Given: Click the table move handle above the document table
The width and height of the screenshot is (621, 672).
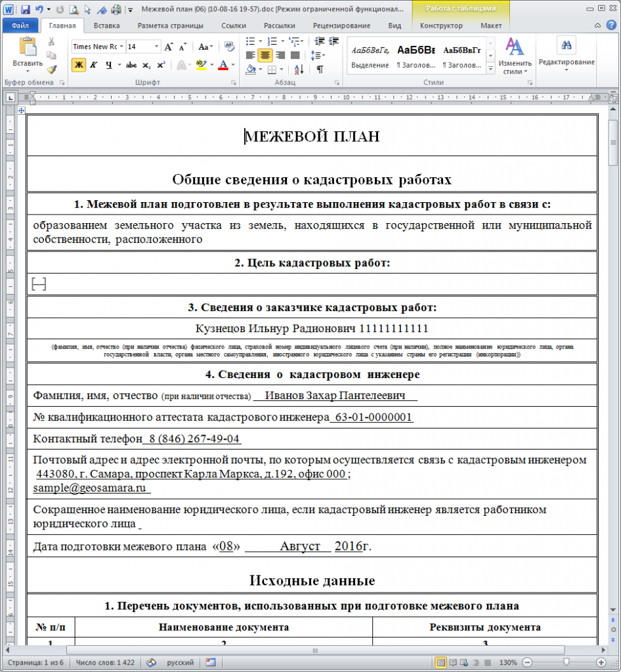Looking at the screenshot, I should coord(22,110).
